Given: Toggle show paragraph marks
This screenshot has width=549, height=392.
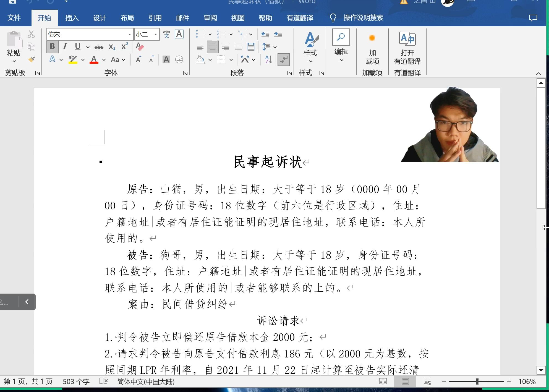Looking at the screenshot, I should pos(284,59).
